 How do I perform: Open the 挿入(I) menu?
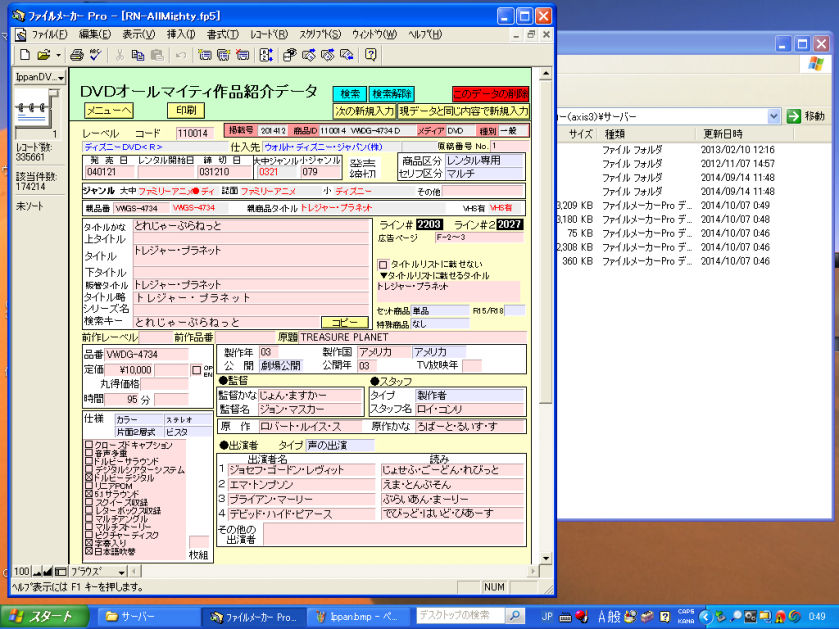click(181, 35)
